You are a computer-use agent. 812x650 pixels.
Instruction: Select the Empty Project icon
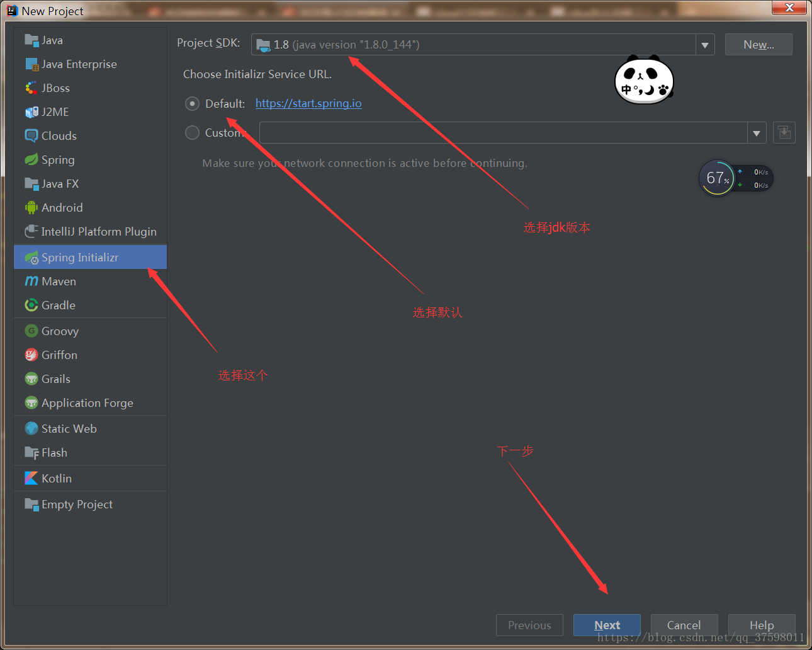pyautogui.click(x=31, y=505)
